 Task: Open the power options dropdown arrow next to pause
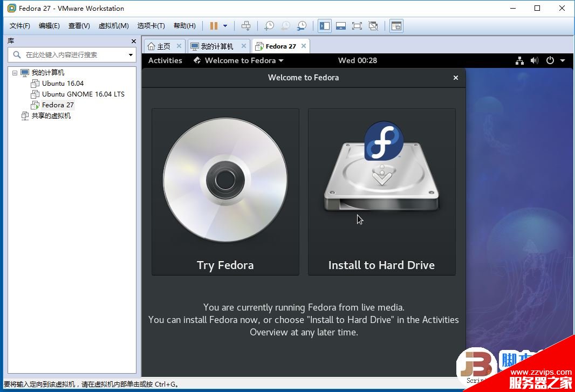tap(225, 26)
